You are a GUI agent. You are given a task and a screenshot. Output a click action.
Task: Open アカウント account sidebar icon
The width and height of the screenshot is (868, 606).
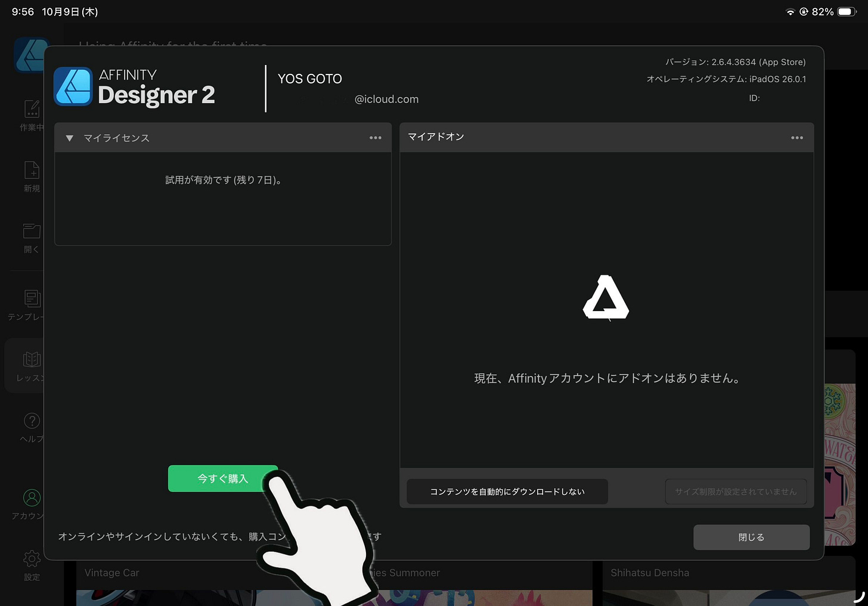[30, 504]
